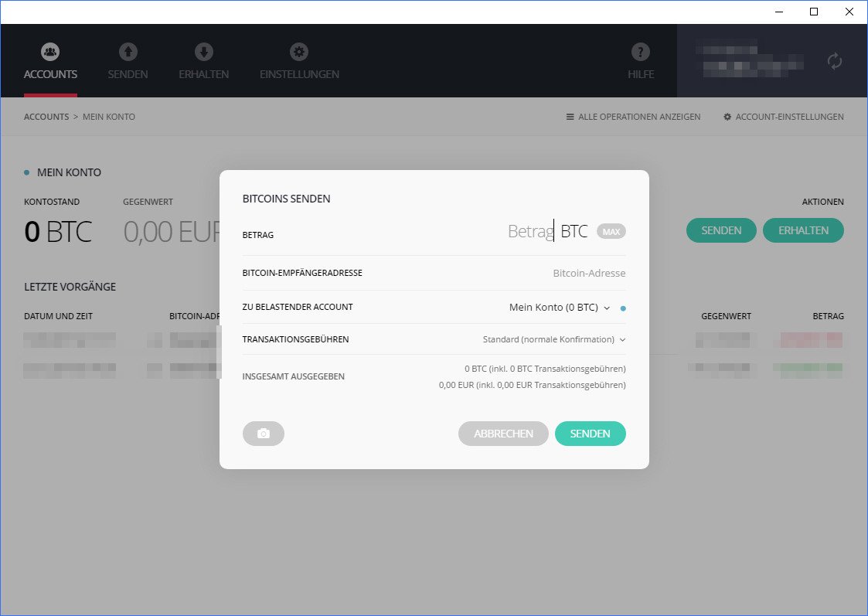Open the Einstellungen gear icon
Image resolution: width=868 pixels, height=616 pixels.
coord(299,52)
